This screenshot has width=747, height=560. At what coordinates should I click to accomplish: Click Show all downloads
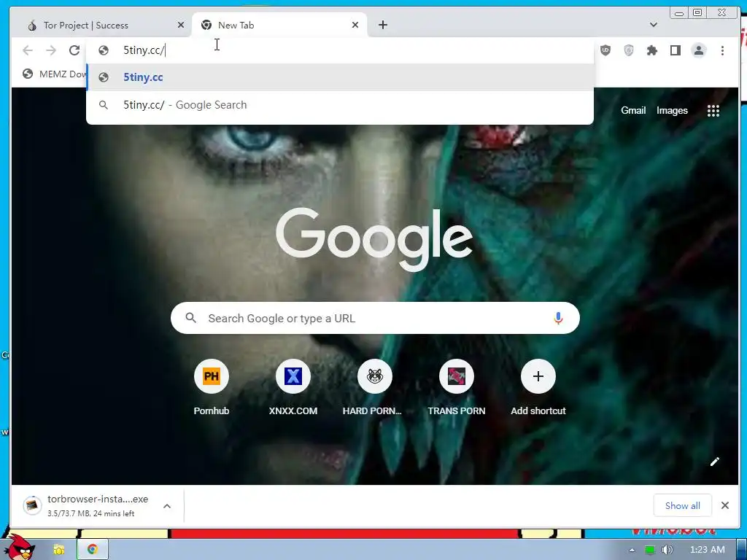click(682, 506)
